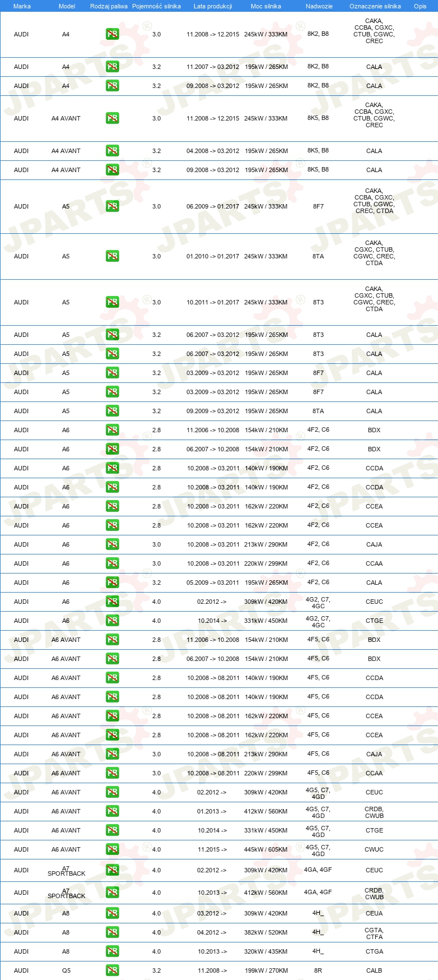Click petrol icon for A5 3.0 8T3 row
438x980 pixels.
[113, 302]
